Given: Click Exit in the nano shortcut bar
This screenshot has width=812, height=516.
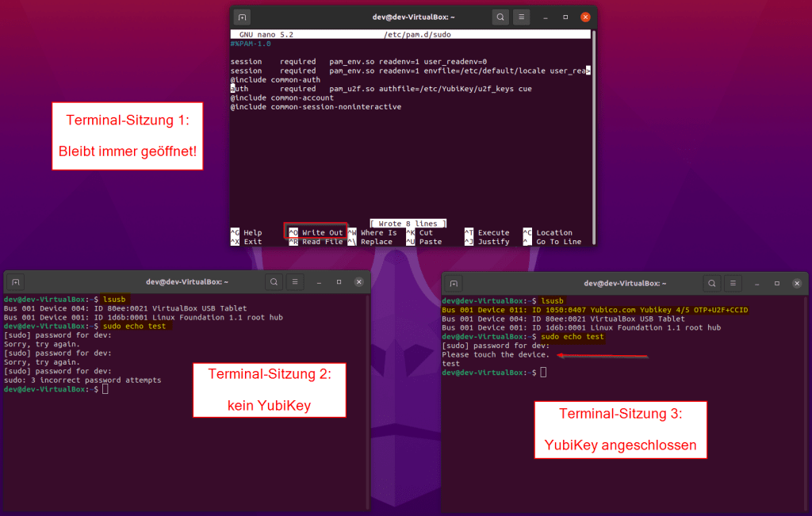Looking at the screenshot, I should 246,242.
